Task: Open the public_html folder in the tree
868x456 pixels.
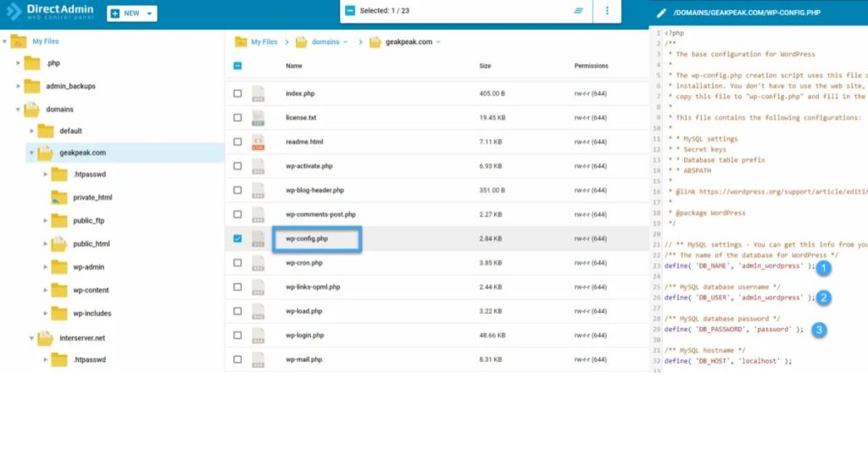Action: [x=92, y=244]
